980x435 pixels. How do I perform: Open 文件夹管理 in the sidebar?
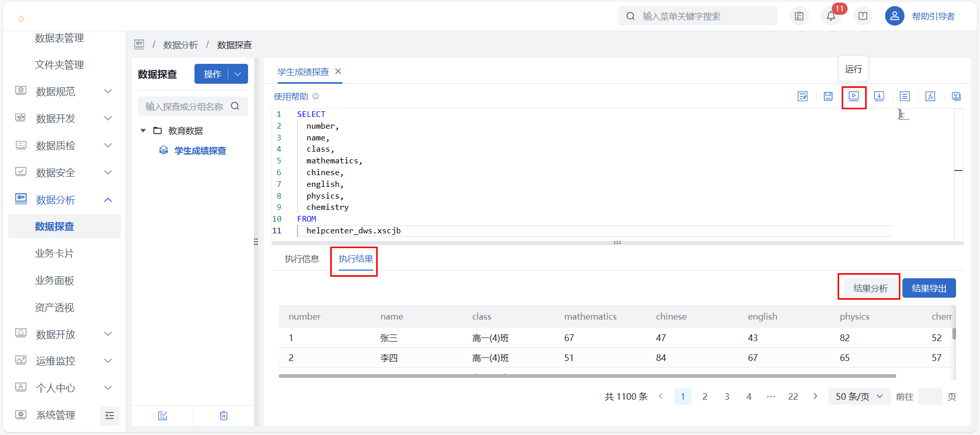[x=59, y=65]
